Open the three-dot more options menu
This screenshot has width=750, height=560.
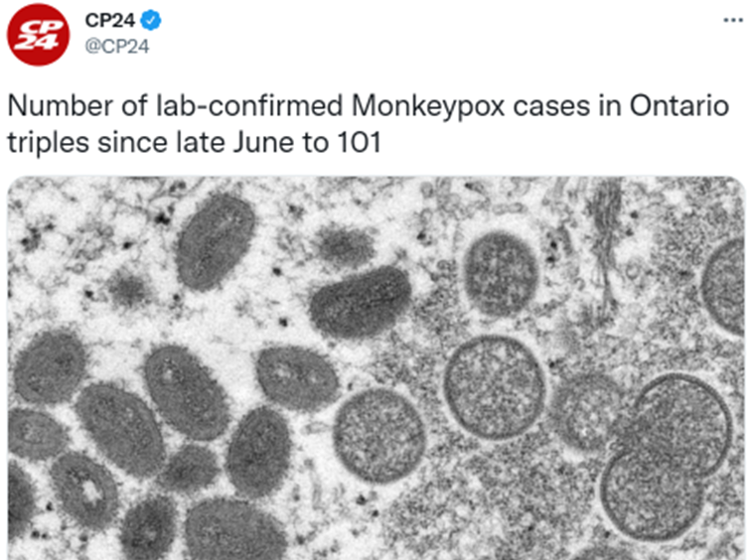pos(733,20)
